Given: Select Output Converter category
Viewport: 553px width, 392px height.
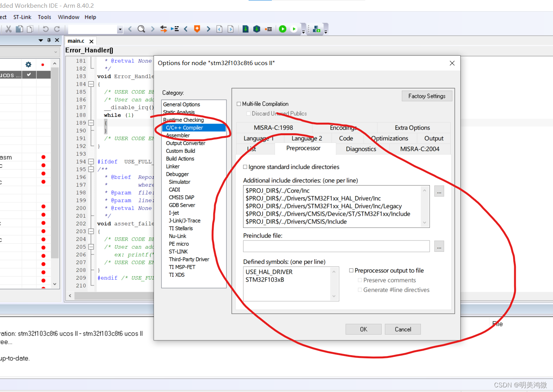Looking at the screenshot, I should [x=185, y=143].
